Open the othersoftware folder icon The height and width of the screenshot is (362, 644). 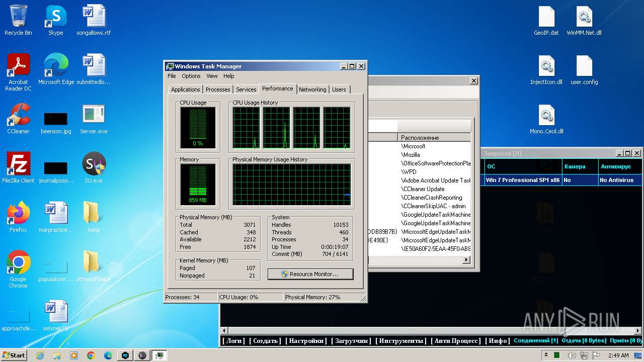pyautogui.click(x=94, y=266)
